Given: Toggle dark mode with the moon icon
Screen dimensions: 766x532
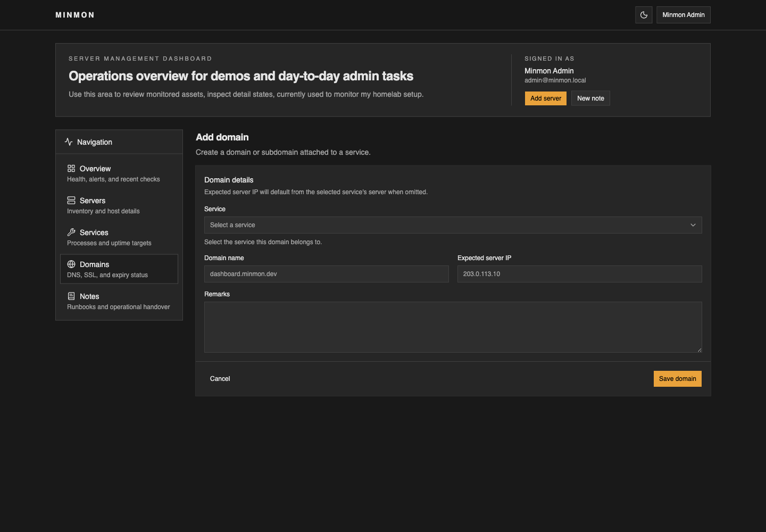Looking at the screenshot, I should [x=644, y=15].
